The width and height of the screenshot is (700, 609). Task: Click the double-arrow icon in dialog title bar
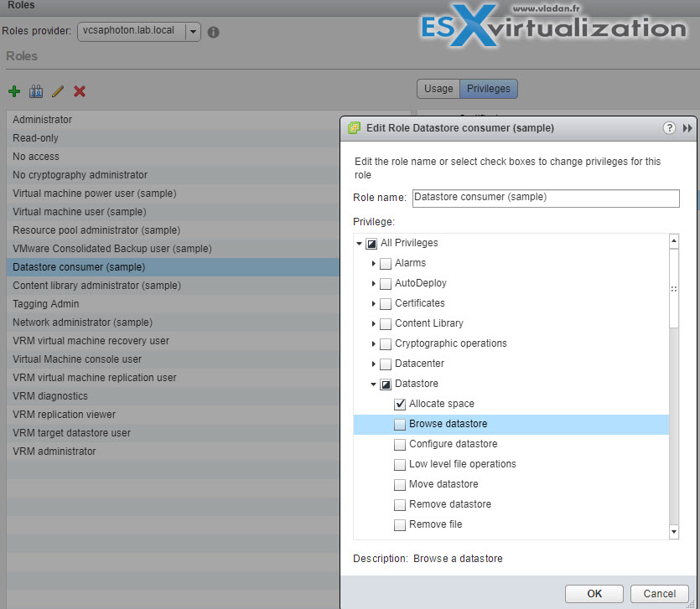pos(687,128)
